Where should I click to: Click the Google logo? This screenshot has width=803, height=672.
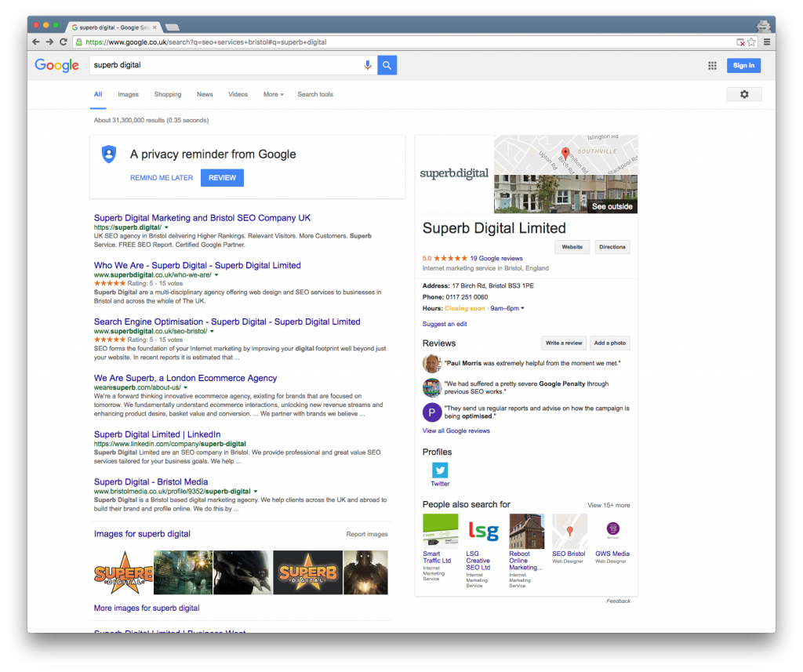(56, 65)
